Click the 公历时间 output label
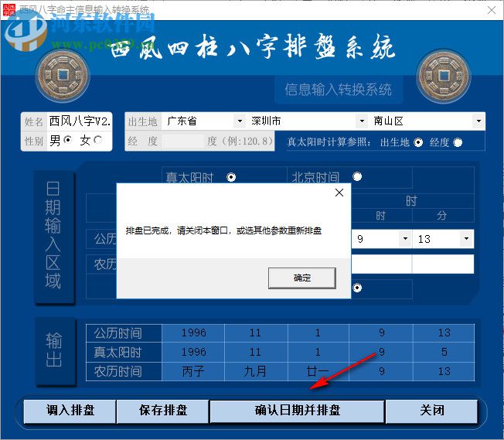The width and height of the screenshot is (504, 440). pos(117,333)
